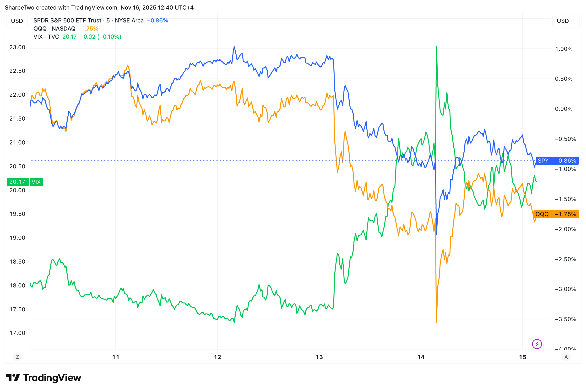Open the right USD currency selector

(563, 21)
